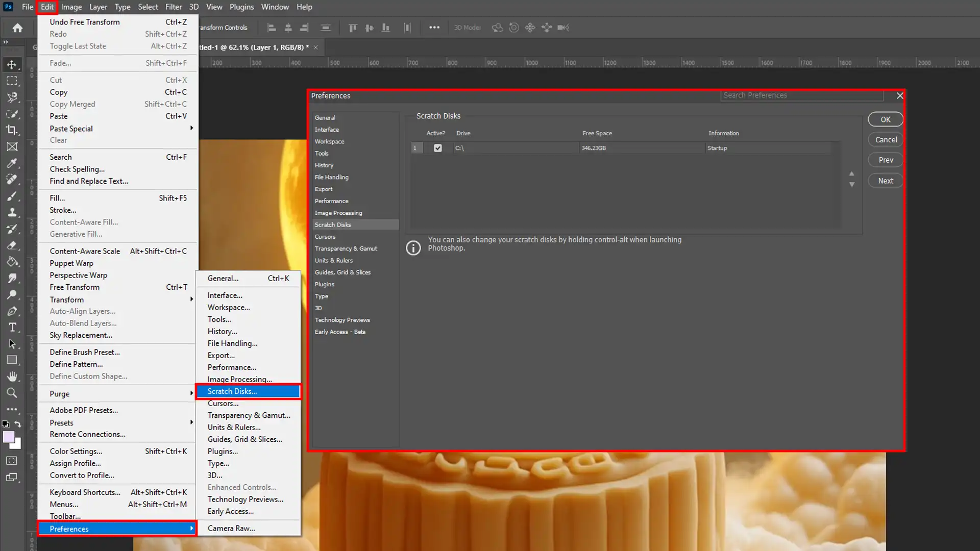
Task: Close the document tab
Action: pyautogui.click(x=315, y=47)
